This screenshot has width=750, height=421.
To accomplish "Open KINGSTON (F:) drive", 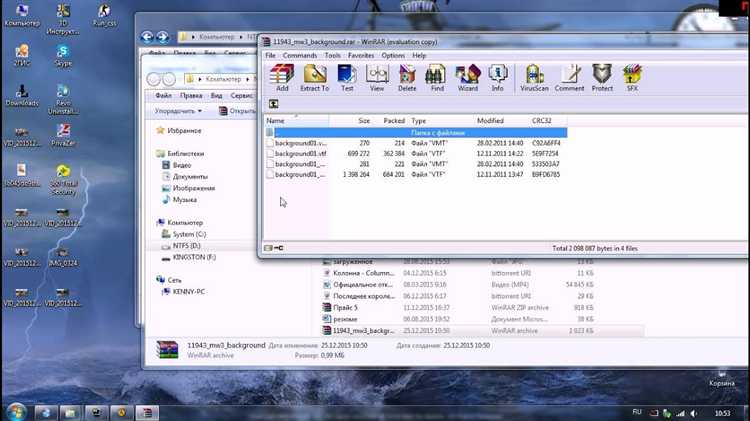I will (x=194, y=257).
